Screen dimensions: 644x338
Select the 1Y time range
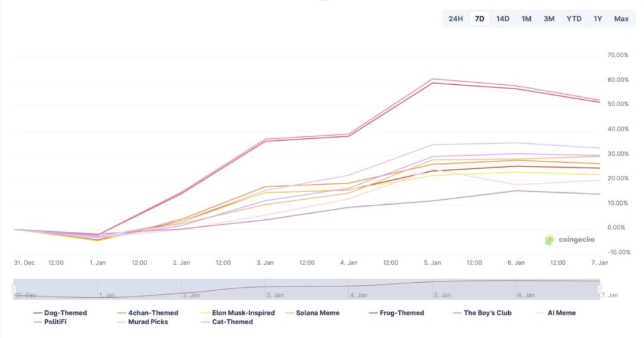coord(597,19)
